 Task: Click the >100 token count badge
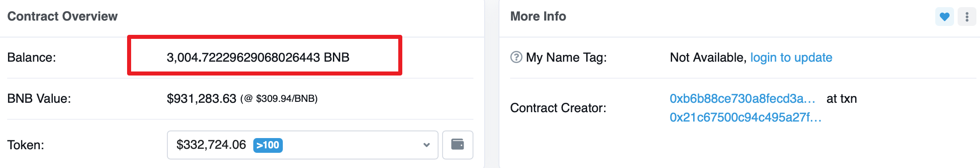tap(268, 145)
